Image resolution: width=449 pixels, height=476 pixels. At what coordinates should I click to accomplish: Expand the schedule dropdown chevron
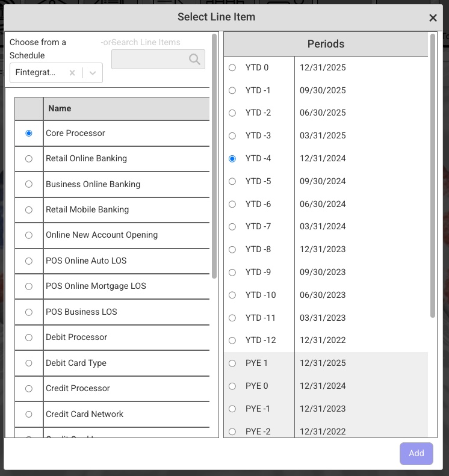click(x=93, y=73)
